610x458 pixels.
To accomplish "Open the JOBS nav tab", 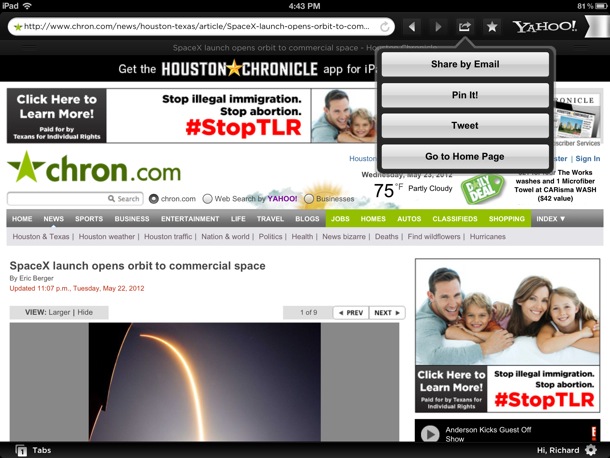I will [340, 219].
